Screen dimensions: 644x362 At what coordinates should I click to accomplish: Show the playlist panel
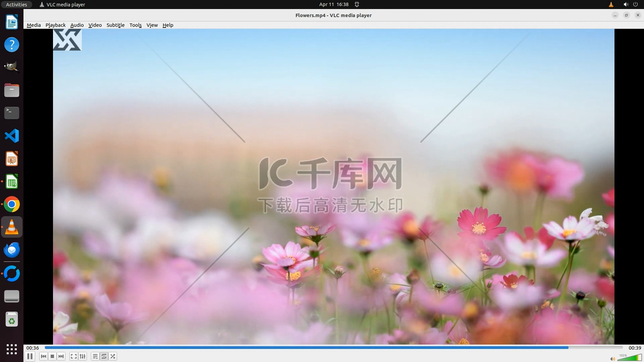click(95, 356)
